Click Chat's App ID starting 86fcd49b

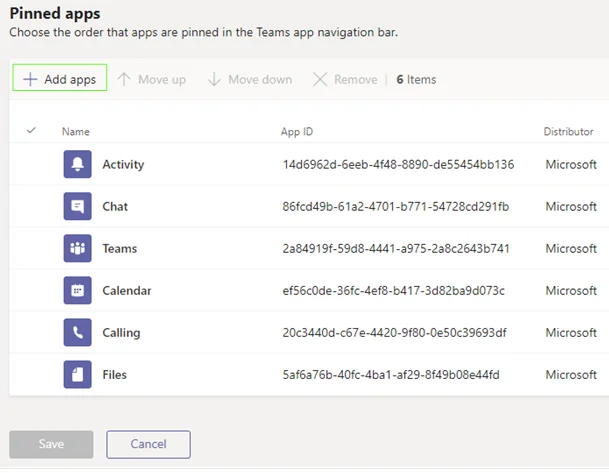click(396, 207)
